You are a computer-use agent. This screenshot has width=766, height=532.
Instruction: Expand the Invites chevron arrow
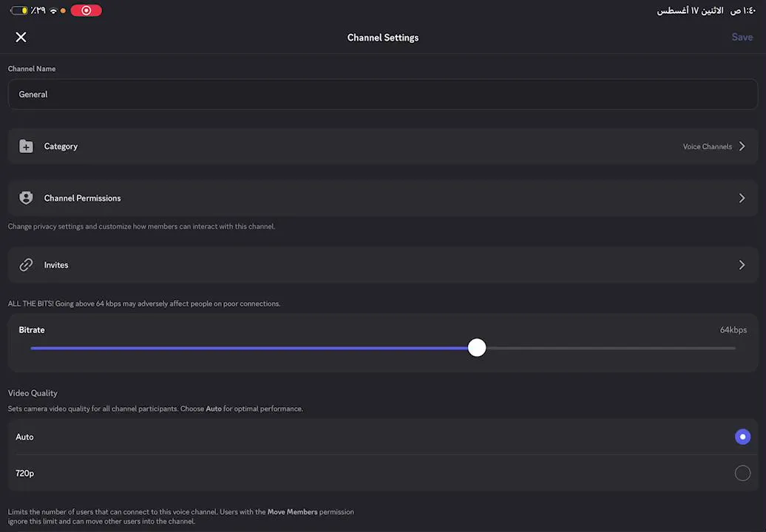(x=742, y=265)
